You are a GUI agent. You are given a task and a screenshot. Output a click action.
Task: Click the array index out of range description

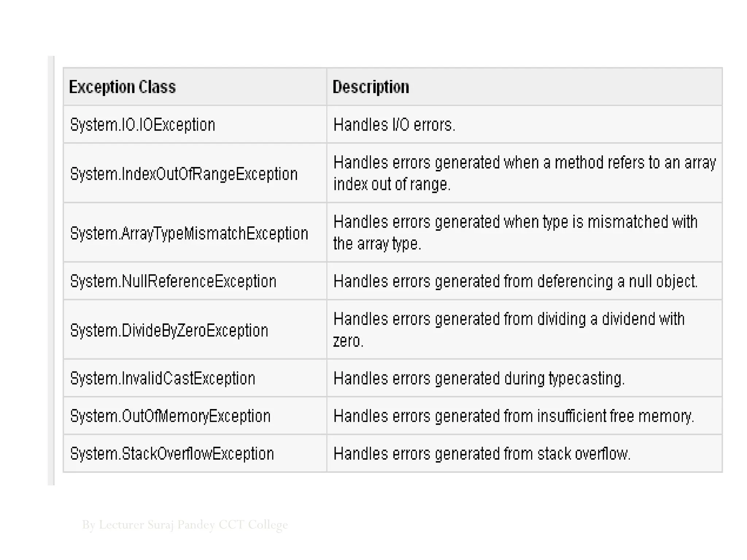point(524,173)
